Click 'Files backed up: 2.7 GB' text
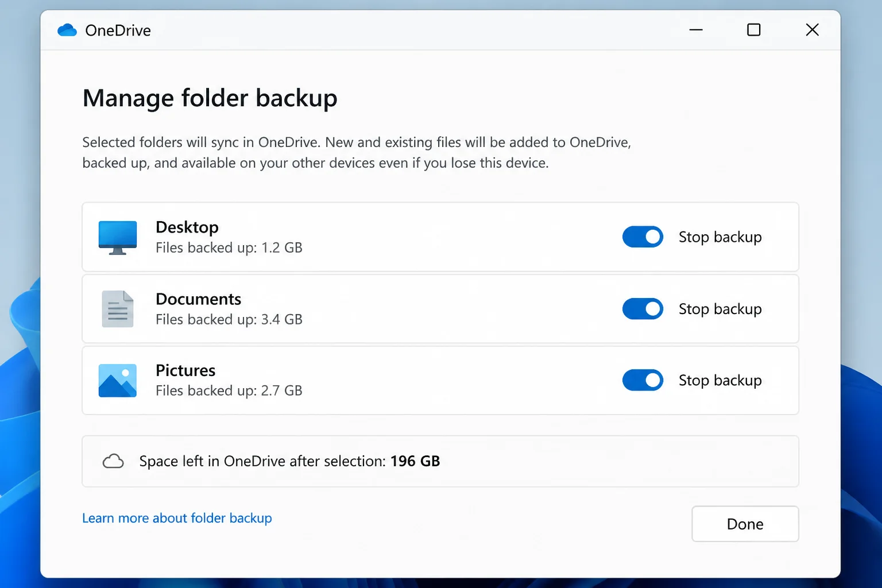 (229, 390)
